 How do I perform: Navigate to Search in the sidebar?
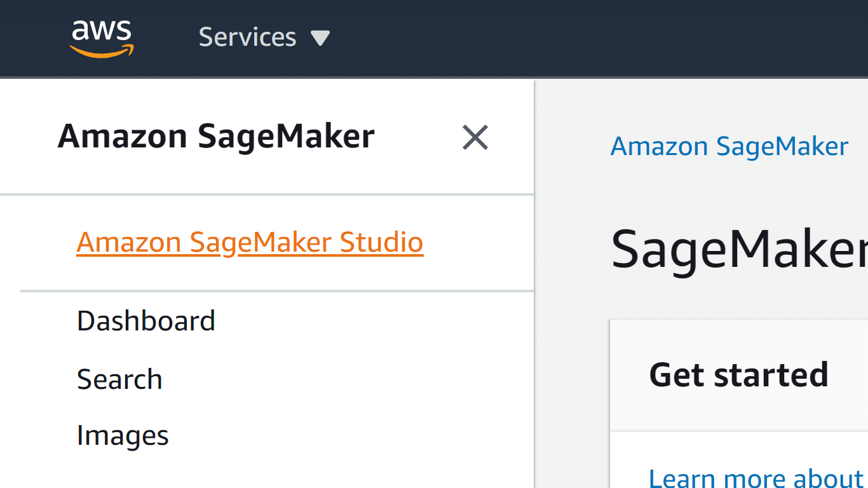click(119, 379)
